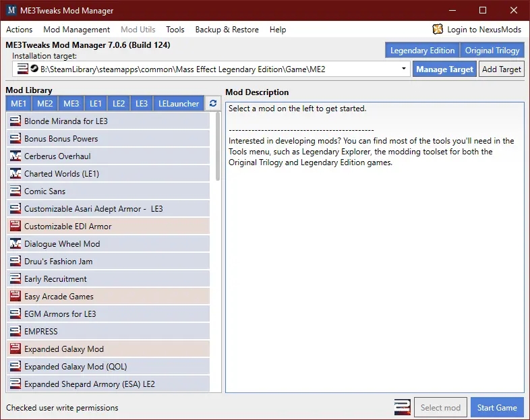Open the Help menu
Image resolution: width=530 pixels, height=420 pixels.
click(278, 30)
